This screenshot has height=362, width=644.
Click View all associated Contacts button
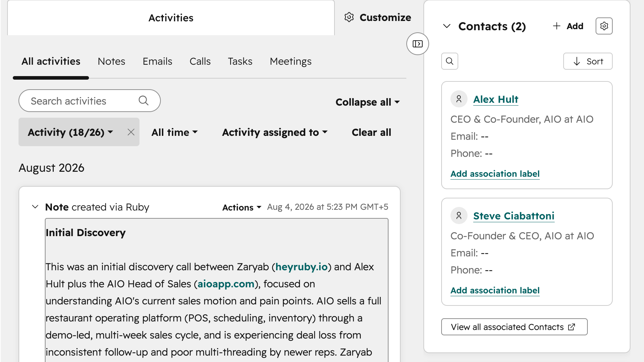[514, 327]
